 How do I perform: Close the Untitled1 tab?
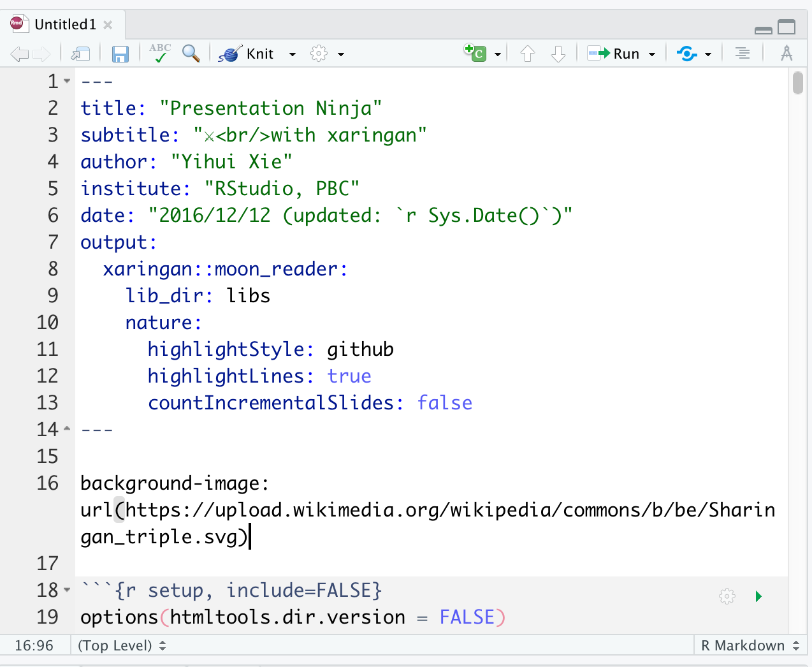108,25
